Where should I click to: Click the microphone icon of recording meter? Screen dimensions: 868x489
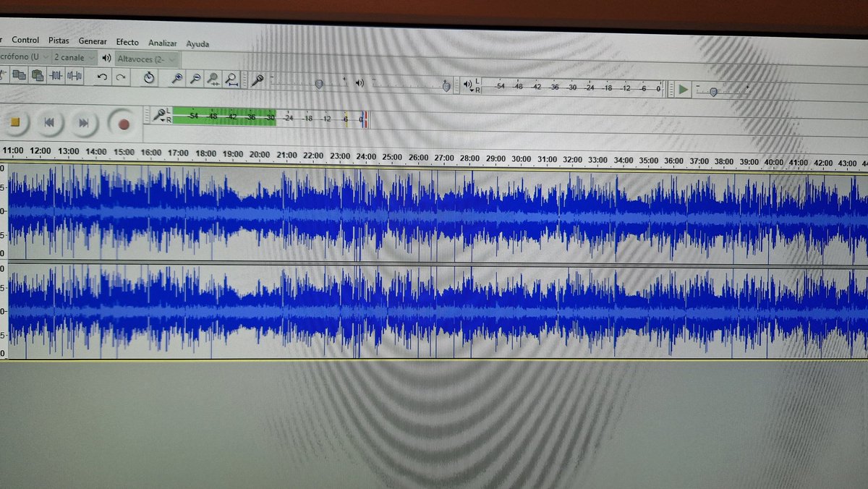pos(158,114)
